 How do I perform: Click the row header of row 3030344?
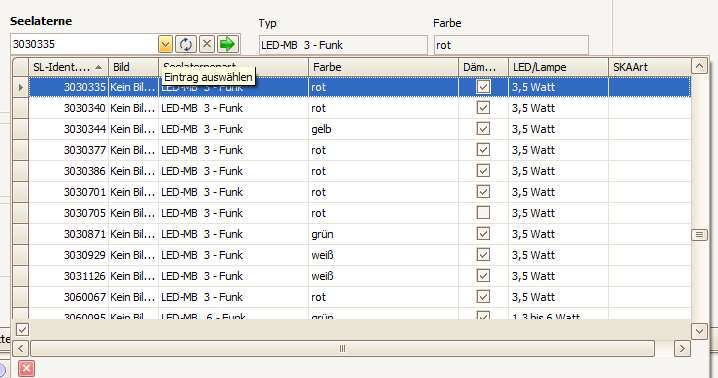pos(21,129)
